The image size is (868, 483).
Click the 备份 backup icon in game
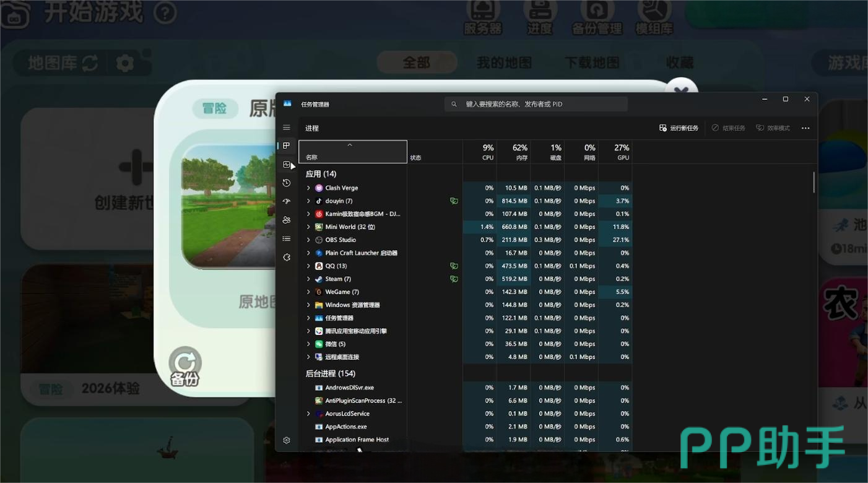point(185,367)
